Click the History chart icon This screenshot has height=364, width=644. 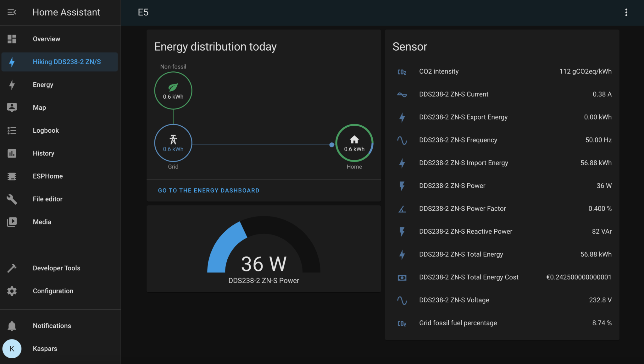(x=12, y=153)
